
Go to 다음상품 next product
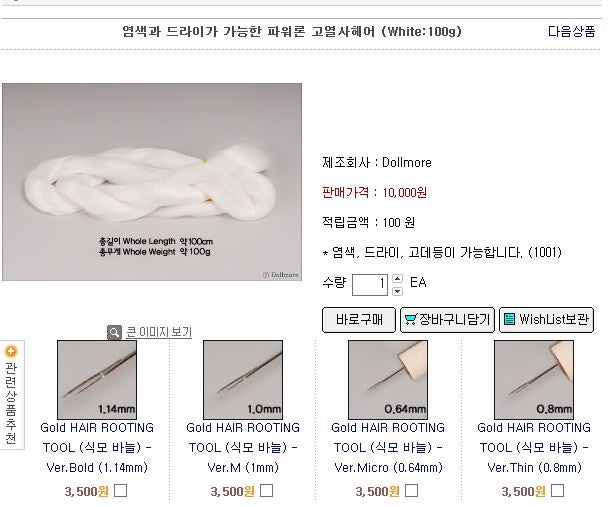571,31
